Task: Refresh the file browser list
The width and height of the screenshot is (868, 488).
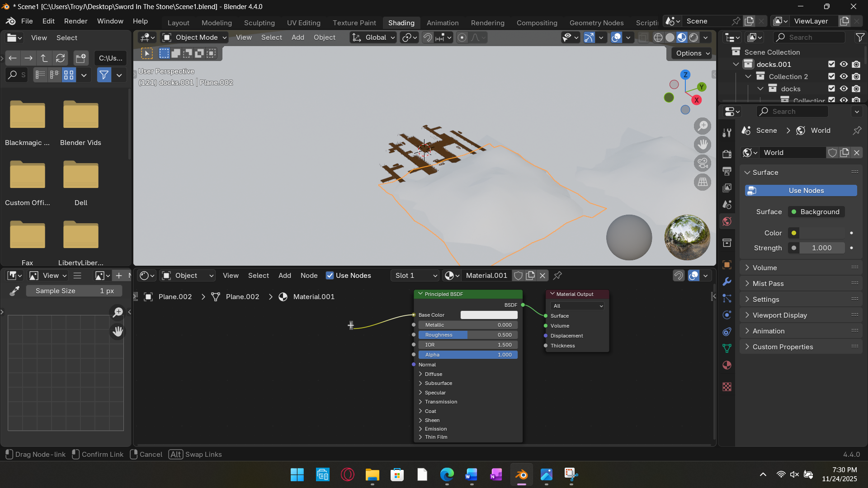Action: click(x=60, y=58)
